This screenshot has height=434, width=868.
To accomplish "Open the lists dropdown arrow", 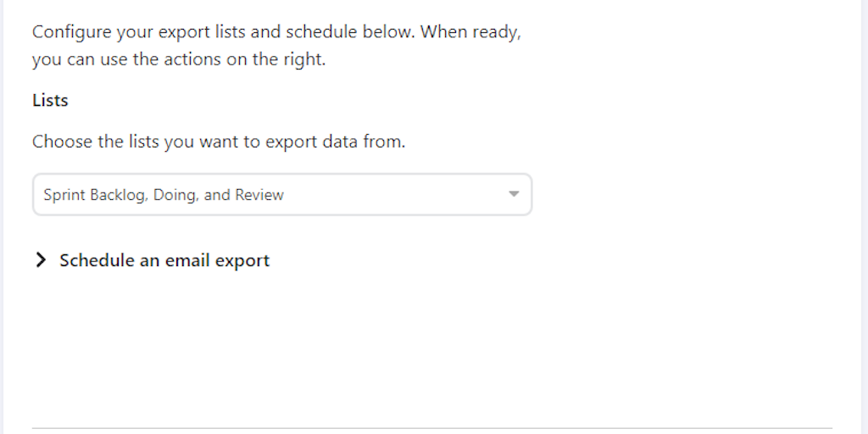I will 513,194.
